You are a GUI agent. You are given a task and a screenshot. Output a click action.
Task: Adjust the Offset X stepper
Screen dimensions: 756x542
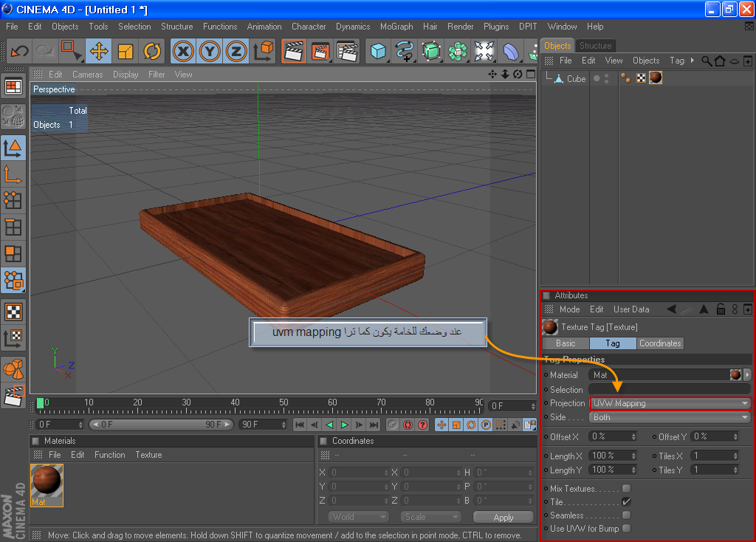tap(633, 437)
